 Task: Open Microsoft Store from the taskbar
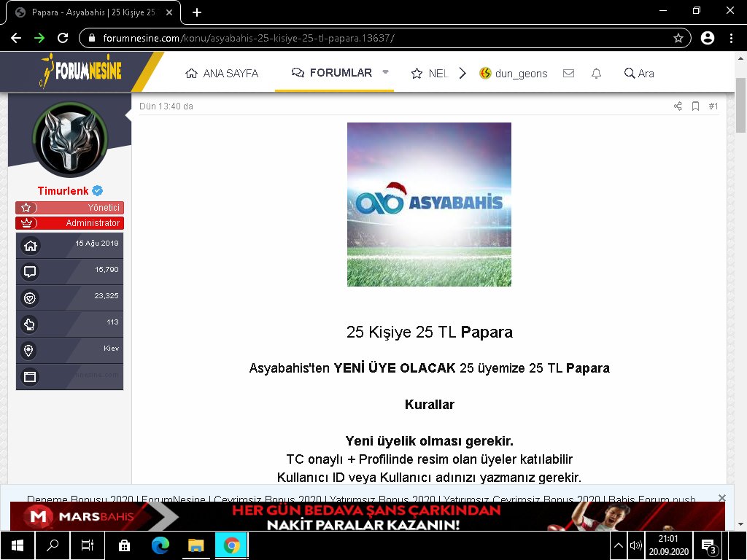click(124, 545)
